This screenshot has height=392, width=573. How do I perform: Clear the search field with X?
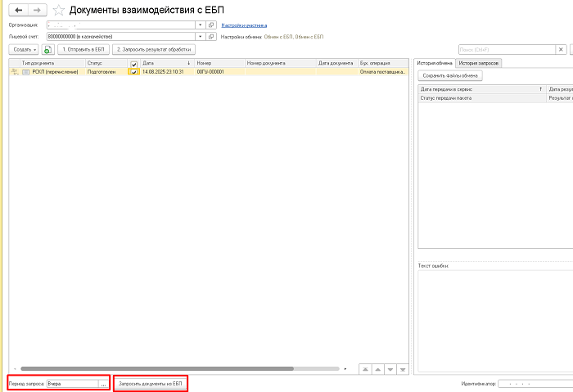tap(561, 50)
